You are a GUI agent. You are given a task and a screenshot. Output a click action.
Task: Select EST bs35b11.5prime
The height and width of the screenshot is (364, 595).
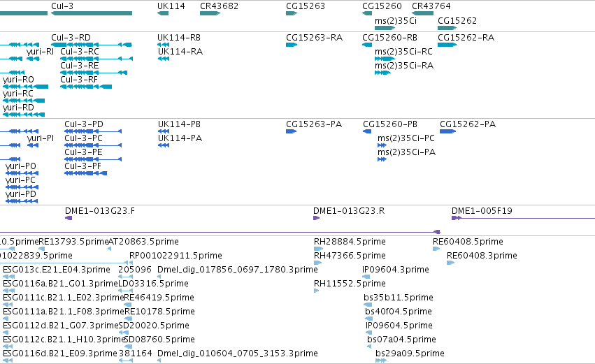(x=399, y=298)
